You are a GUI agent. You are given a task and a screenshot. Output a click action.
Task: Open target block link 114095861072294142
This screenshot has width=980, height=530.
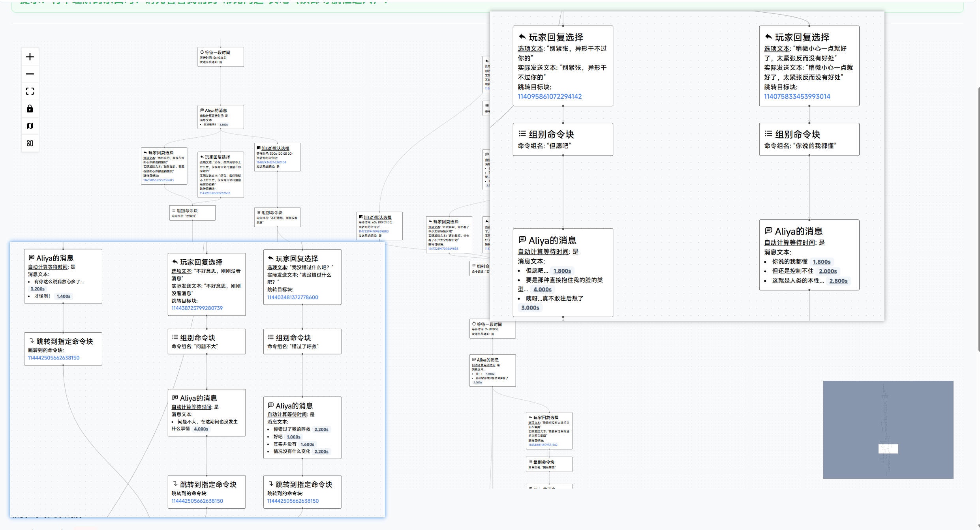[x=549, y=96]
